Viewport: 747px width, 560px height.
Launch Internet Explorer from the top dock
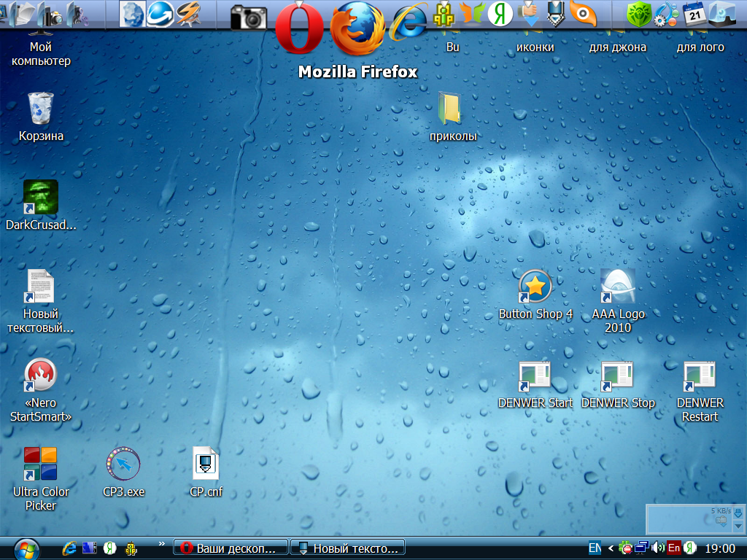tap(409, 22)
